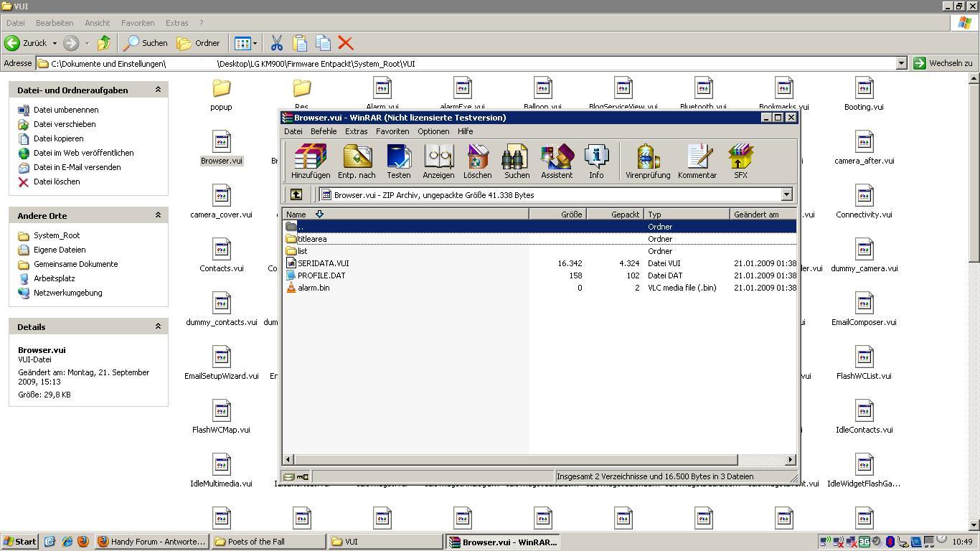The height and width of the screenshot is (551, 980).
Task: Open the Assistent wizard icon
Action: 557,161
